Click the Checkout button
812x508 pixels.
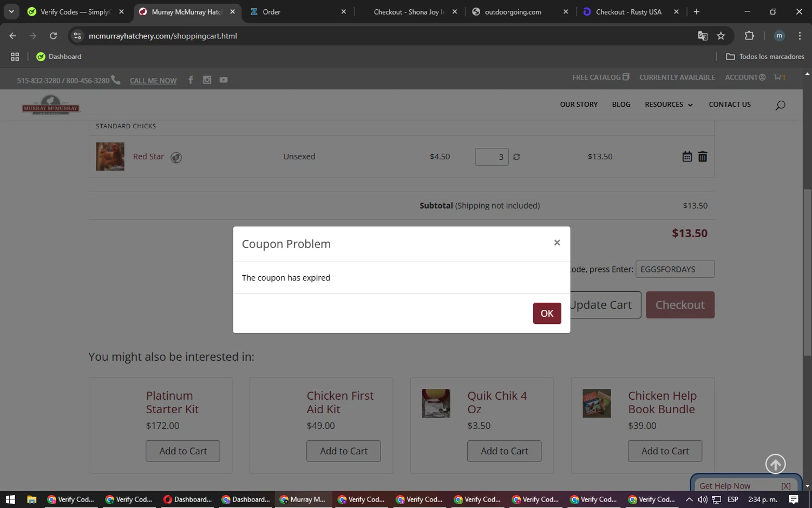(680, 305)
